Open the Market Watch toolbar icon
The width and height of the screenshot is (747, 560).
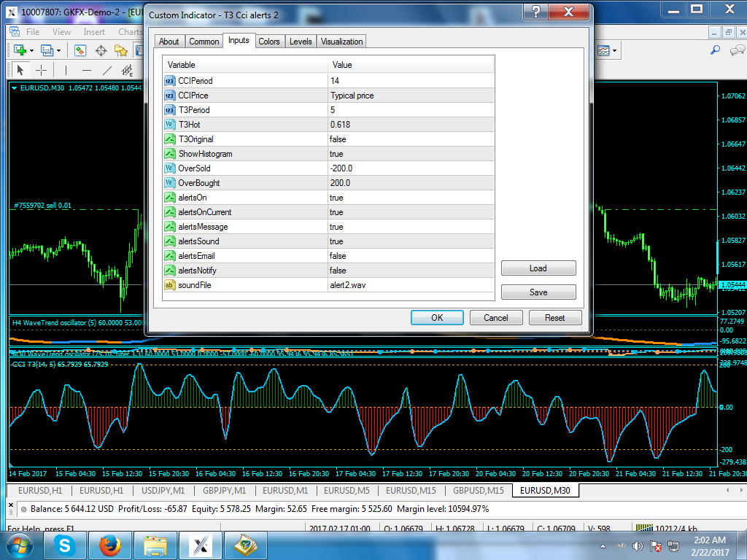(x=80, y=50)
